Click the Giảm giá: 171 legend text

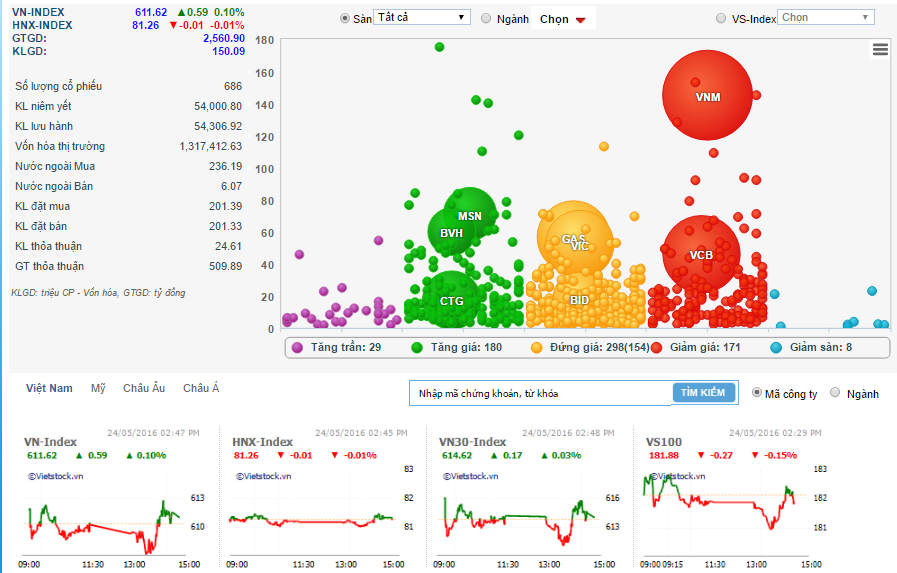click(x=705, y=347)
